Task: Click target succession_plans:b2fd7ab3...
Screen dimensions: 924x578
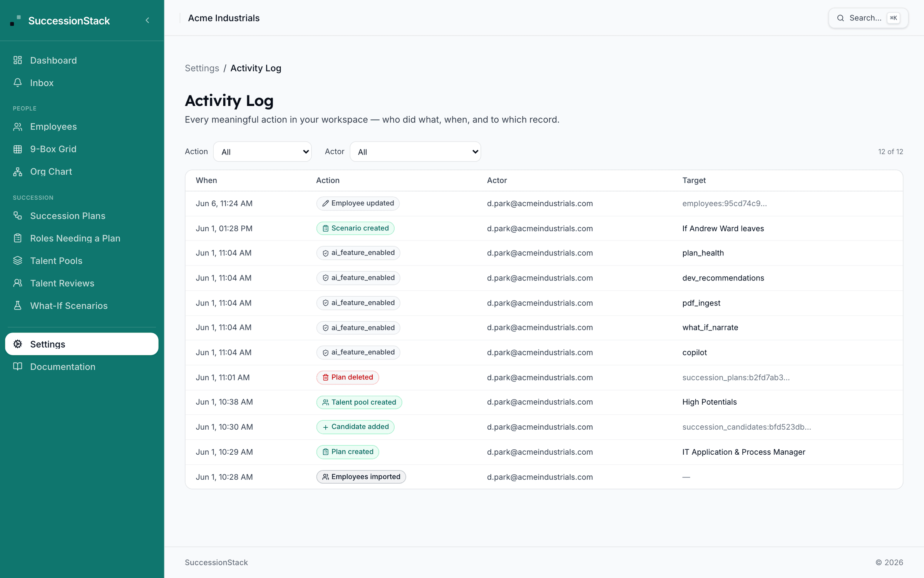Action: [x=736, y=378]
